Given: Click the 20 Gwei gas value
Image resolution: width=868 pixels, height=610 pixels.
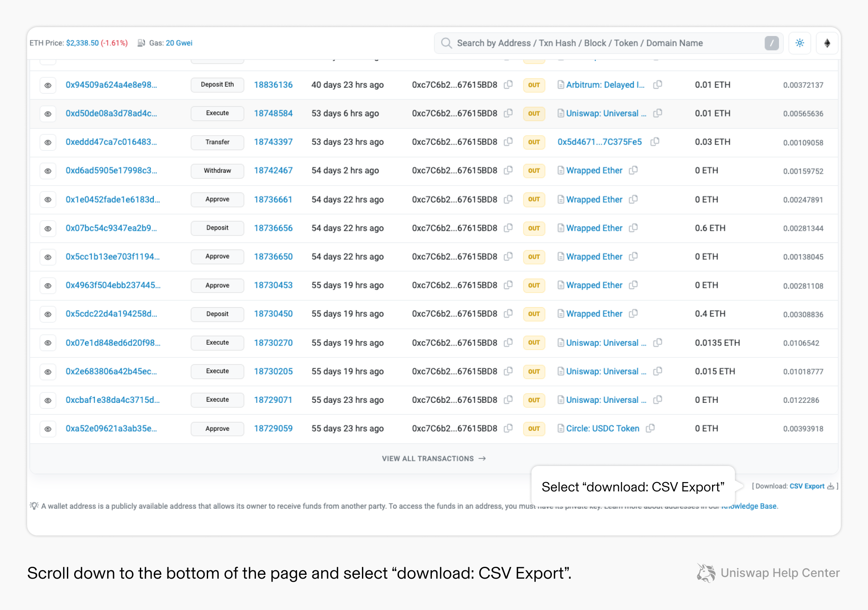Looking at the screenshot, I should coord(179,43).
